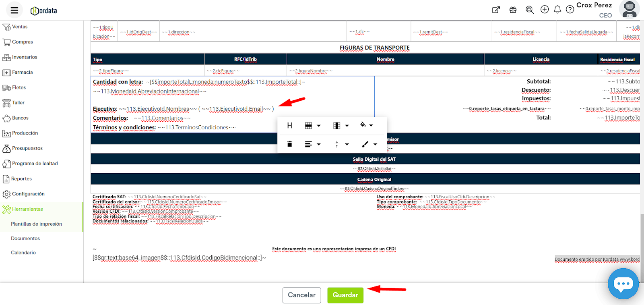Click the gift icon in top bar

(x=513, y=10)
